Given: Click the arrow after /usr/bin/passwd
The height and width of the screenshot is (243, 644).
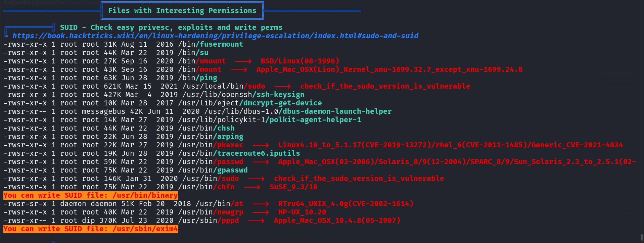Looking at the screenshot, I should [x=261, y=162].
